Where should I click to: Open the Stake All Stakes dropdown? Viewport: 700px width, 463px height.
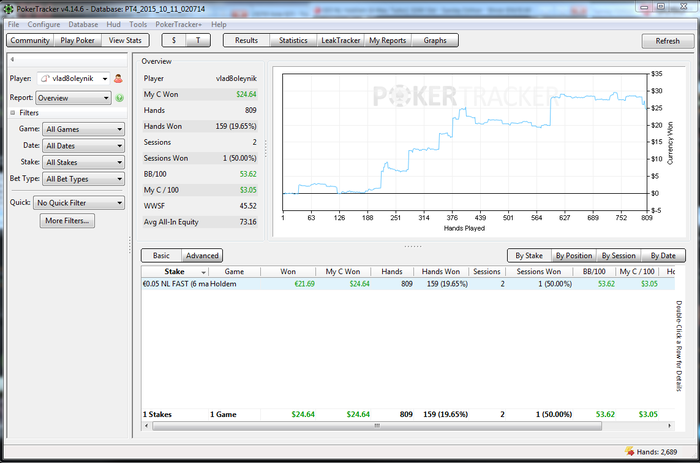[83, 162]
